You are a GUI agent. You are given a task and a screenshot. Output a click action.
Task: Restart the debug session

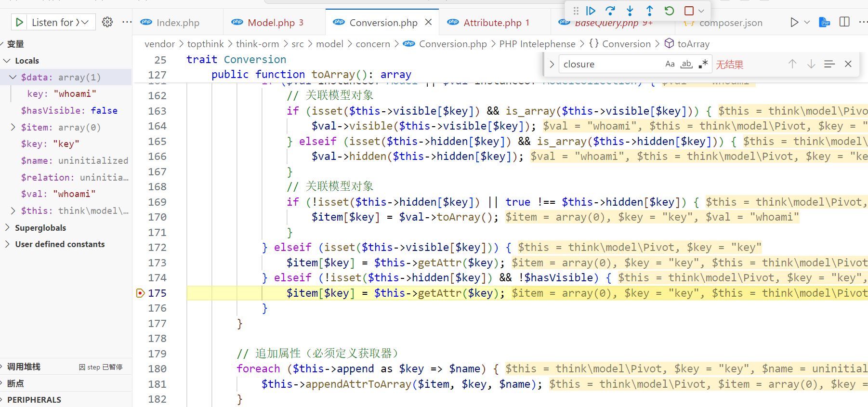tap(669, 11)
